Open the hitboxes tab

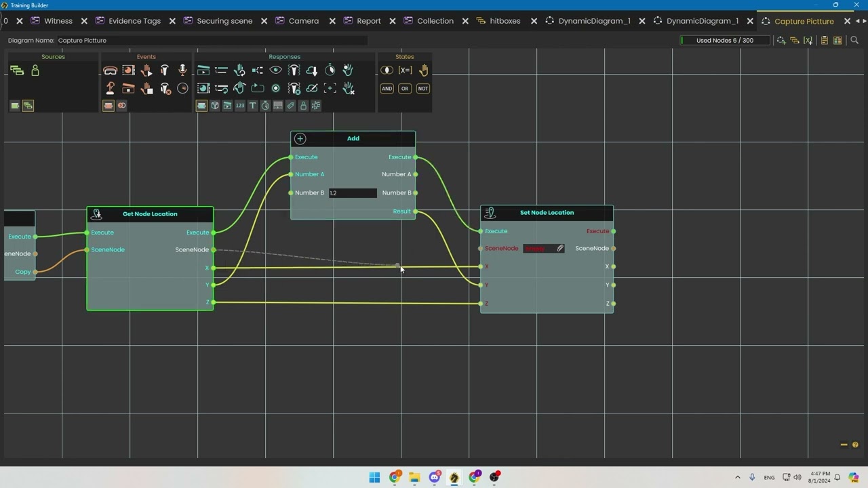click(505, 21)
